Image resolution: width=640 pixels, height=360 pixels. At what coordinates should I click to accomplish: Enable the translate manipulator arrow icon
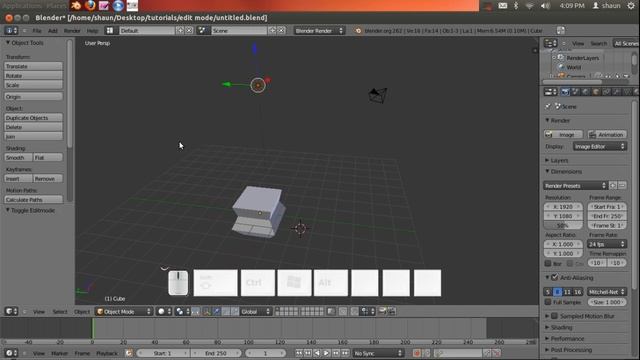[216, 311]
